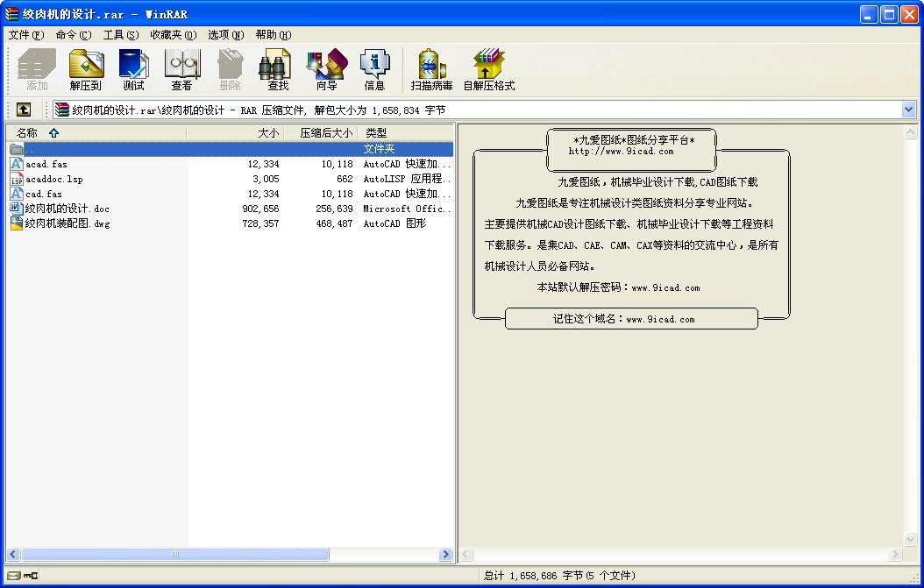The width and height of the screenshot is (924, 588).
Task: Open the 选项(N) menu
Action: (225, 35)
